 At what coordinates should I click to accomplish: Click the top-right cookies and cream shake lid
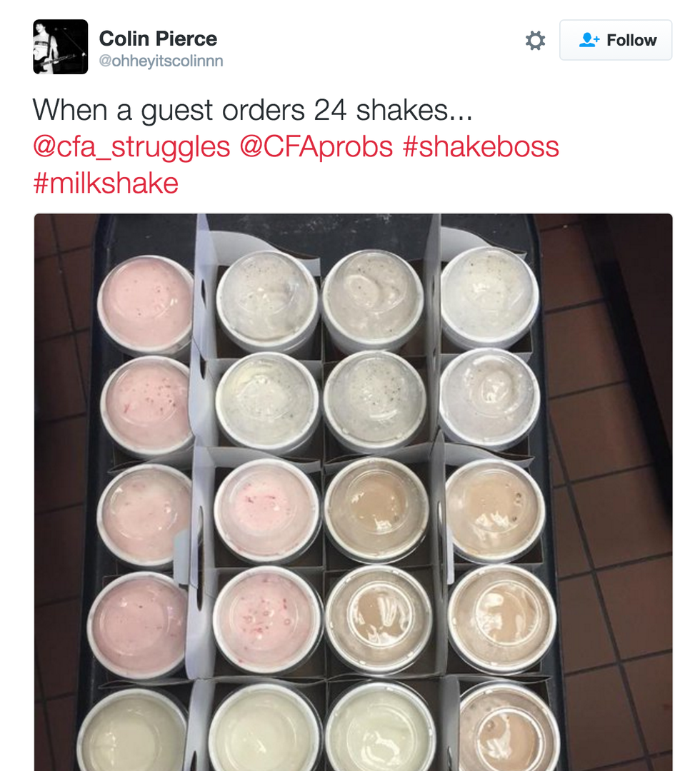pos(489,296)
